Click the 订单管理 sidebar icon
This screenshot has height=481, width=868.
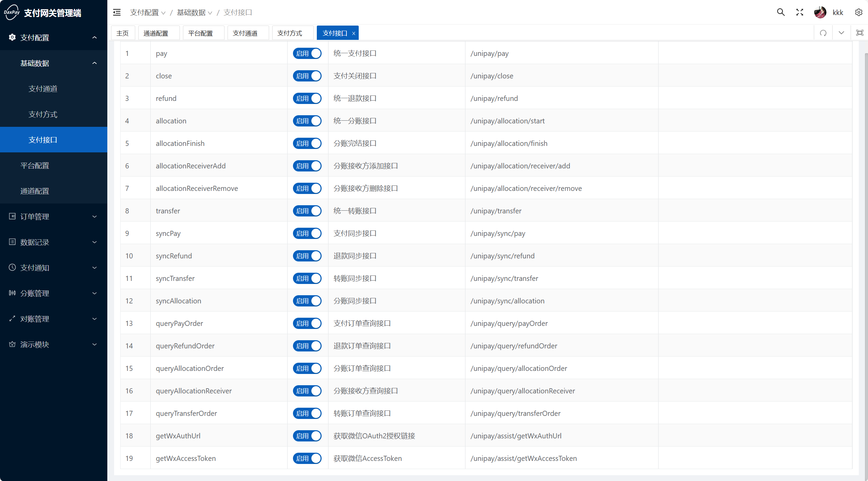click(x=12, y=216)
